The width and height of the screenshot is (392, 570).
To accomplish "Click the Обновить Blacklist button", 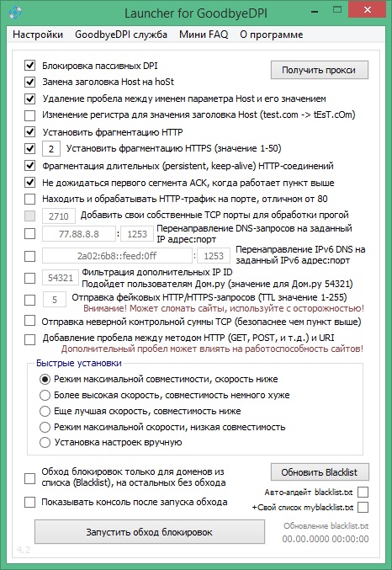I will 320,472.
